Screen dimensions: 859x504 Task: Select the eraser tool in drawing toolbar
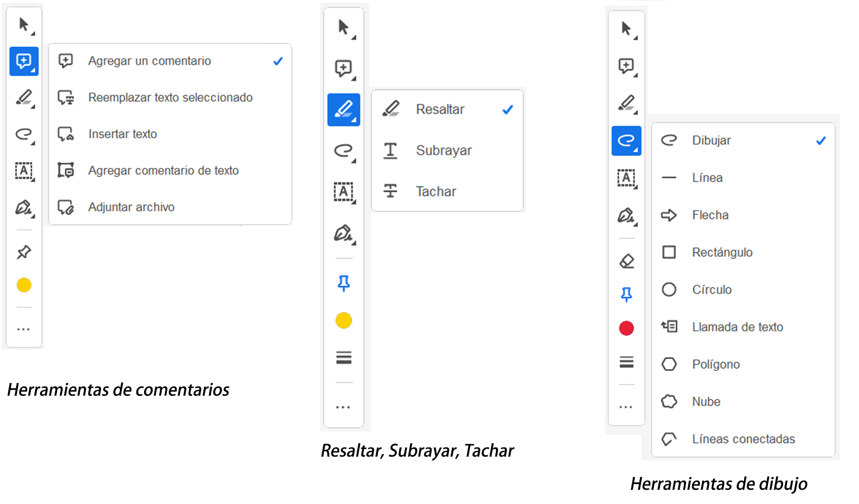626,260
